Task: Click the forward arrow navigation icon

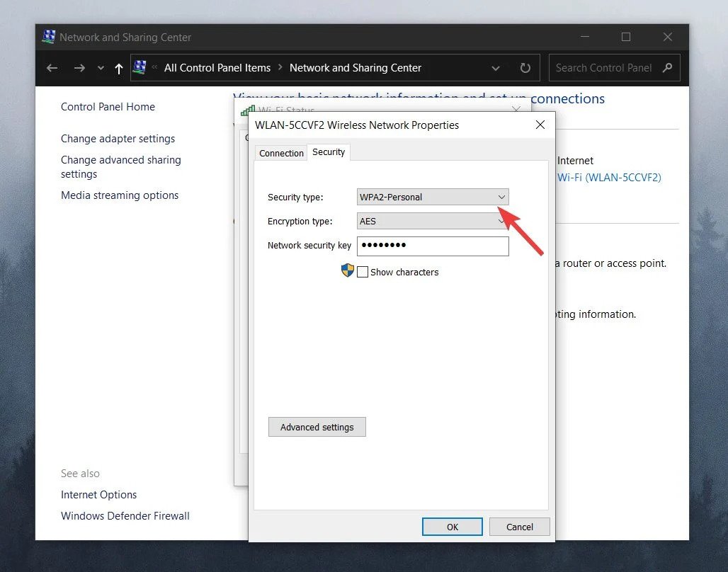Action: pos(79,68)
